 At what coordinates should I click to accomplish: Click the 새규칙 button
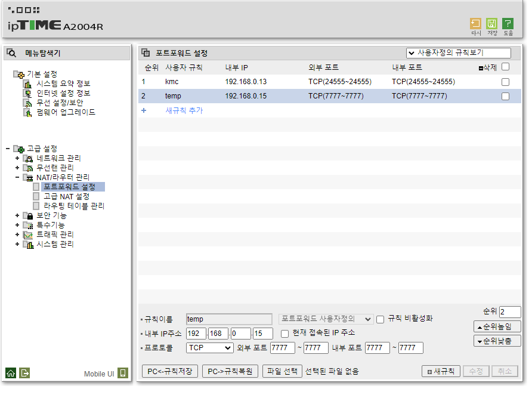coord(441,371)
